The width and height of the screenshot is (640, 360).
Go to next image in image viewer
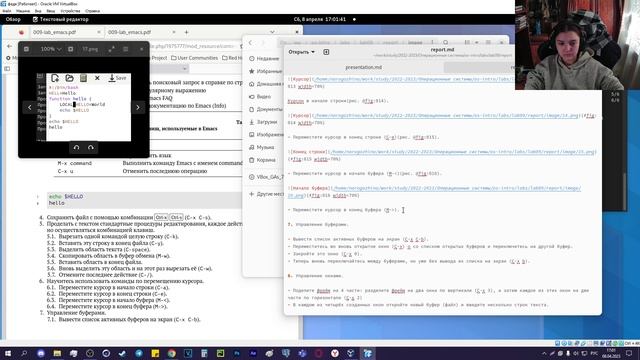138,107
